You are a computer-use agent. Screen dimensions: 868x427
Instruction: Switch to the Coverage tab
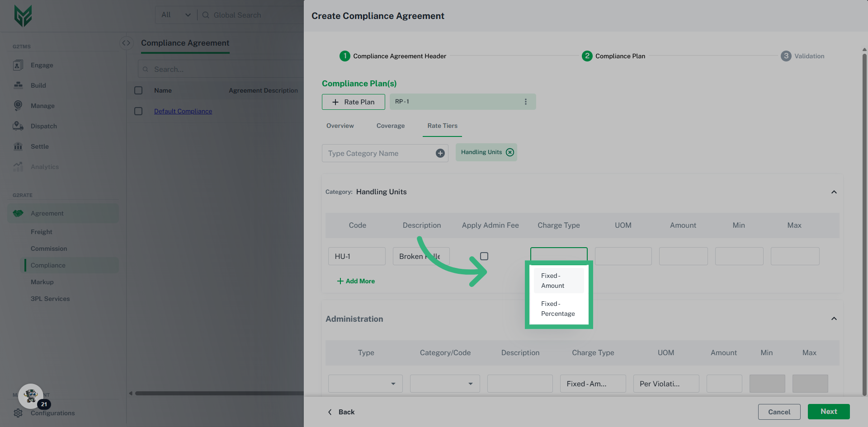click(390, 126)
